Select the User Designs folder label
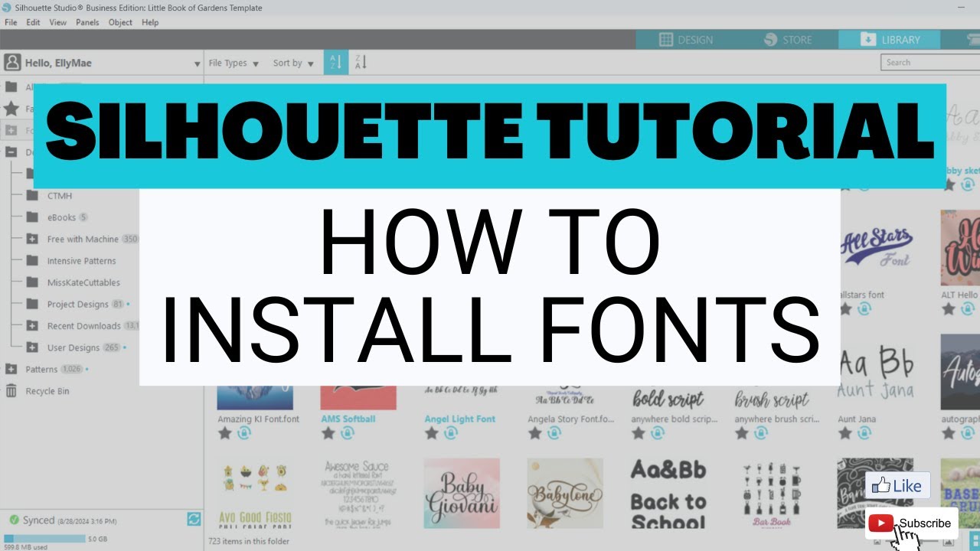The image size is (980, 551). coord(73,347)
